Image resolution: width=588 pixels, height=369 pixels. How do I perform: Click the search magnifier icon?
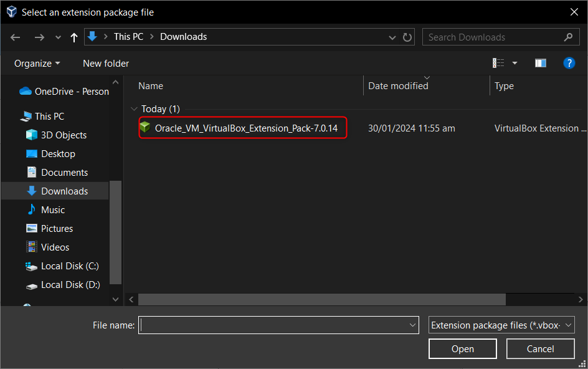tap(568, 37)
